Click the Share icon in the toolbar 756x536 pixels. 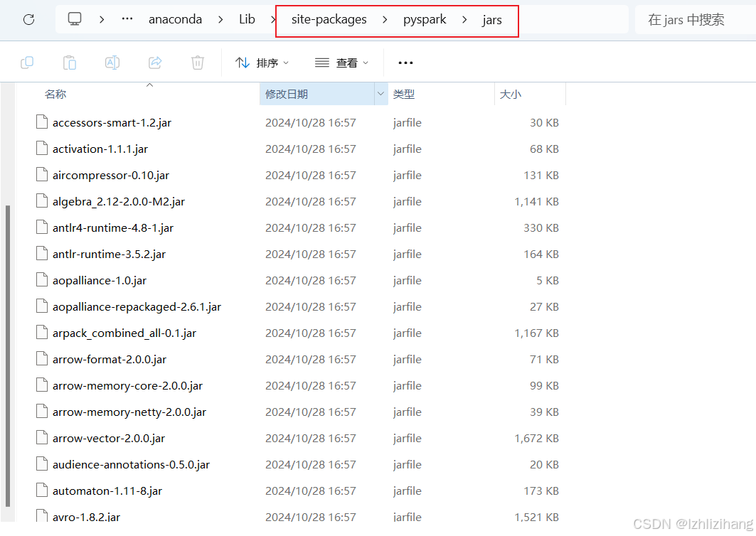155,63
